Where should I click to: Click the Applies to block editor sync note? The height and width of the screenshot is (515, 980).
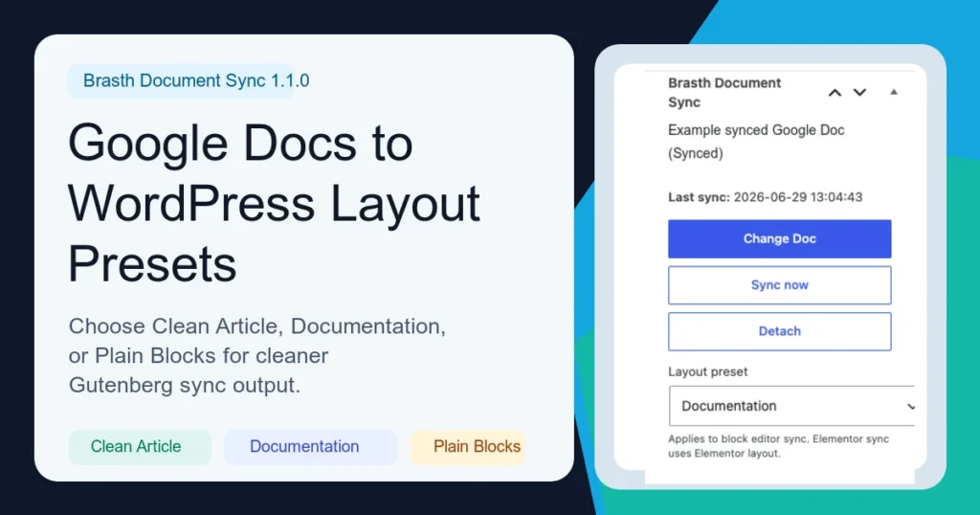click(x=778, y=446)
